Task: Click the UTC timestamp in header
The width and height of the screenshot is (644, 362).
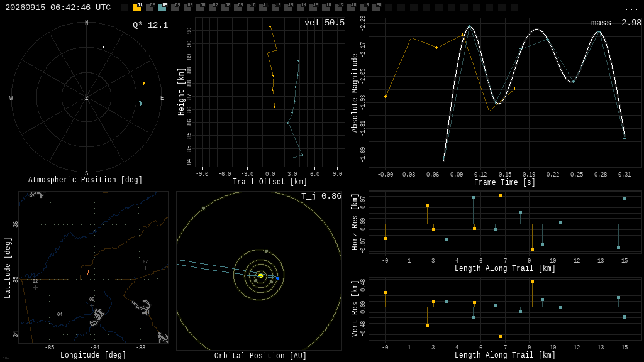Action: (58, 8)
